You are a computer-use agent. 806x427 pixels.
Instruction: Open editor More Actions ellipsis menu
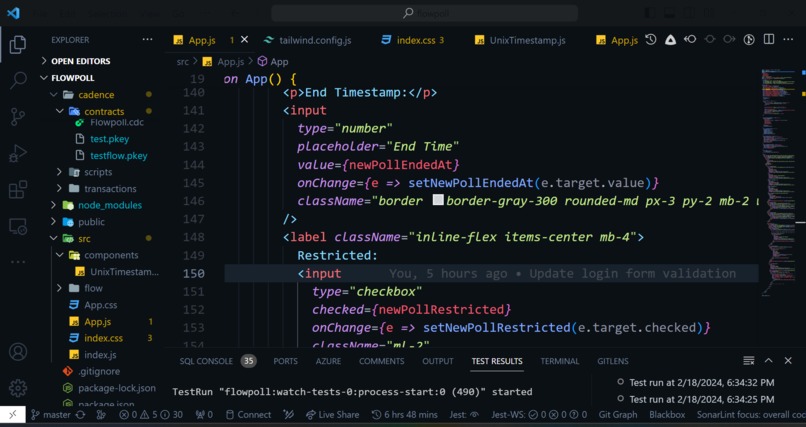click(788, 40)
